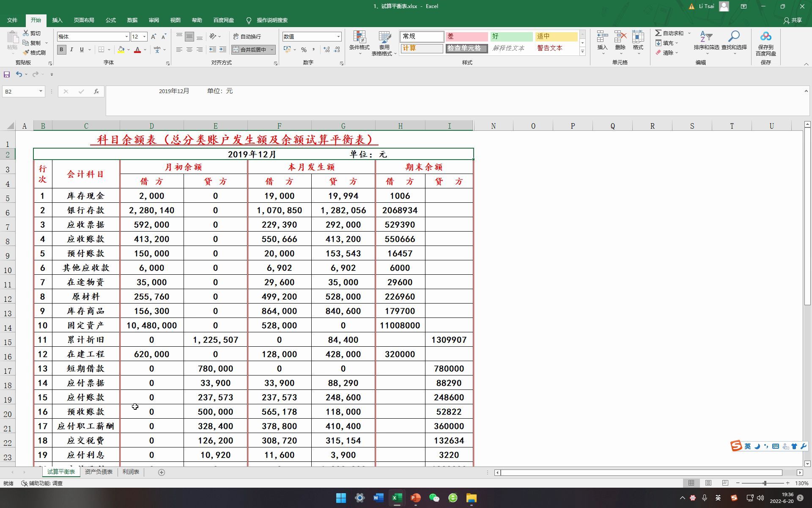This screenshot has height=508, width=812.
Task: Increase decimal places
Action: 326,50
